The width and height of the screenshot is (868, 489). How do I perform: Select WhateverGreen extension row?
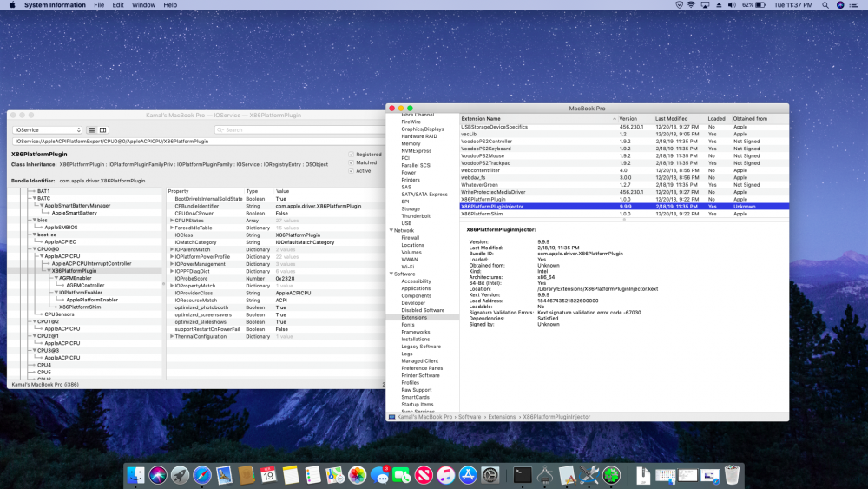[x=624, y=185]
